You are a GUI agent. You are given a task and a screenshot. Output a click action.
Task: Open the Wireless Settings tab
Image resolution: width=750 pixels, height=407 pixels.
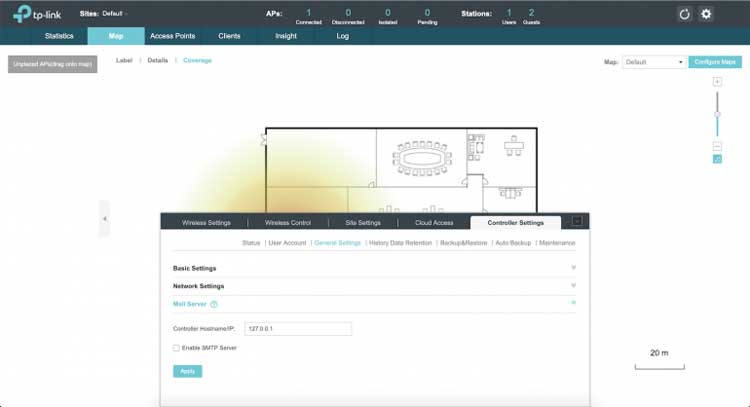pyautogui.click(x=206, y=222)
